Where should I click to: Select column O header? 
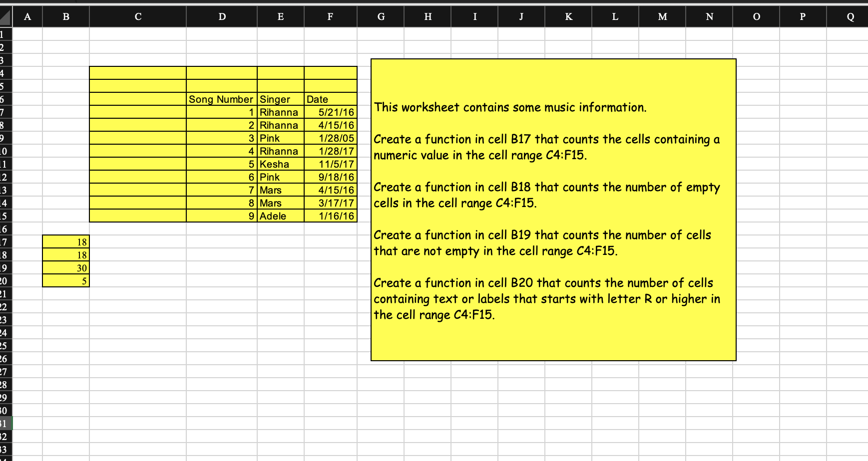tap(756, 17)
